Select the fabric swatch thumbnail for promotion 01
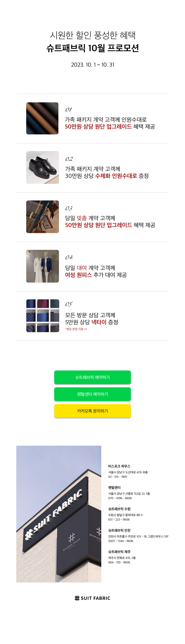 tap(42, 118)
